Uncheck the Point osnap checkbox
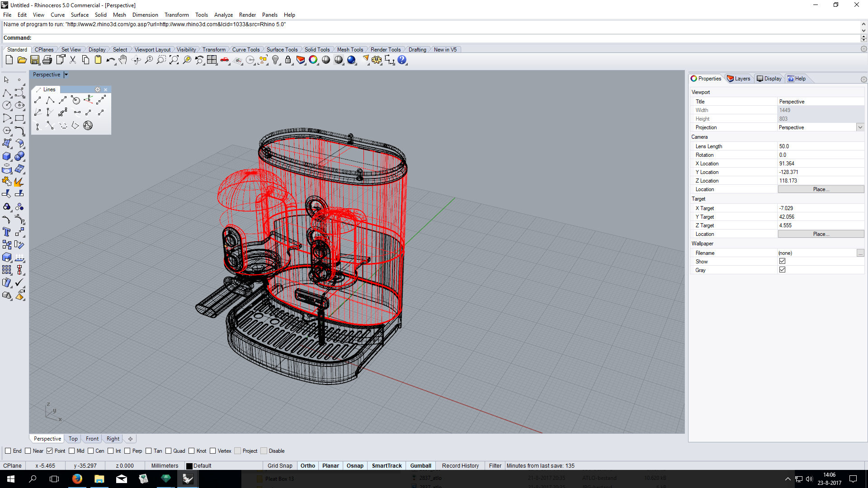This screenshot has height=488, width=868. [50, 451]
